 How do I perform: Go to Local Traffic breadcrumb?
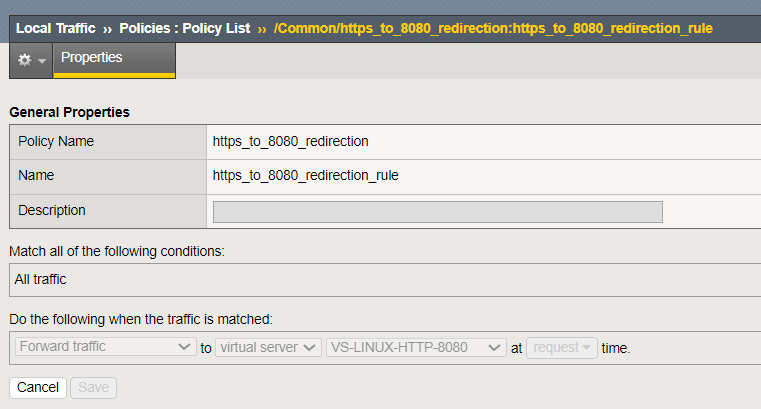(55, 28)
